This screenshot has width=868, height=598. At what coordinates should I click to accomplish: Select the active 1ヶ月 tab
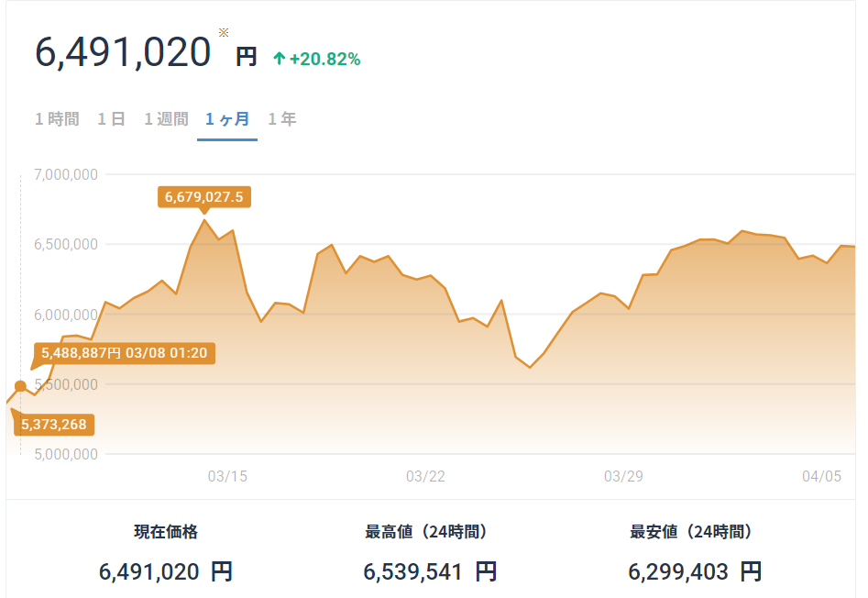click(x=227, y=119)
